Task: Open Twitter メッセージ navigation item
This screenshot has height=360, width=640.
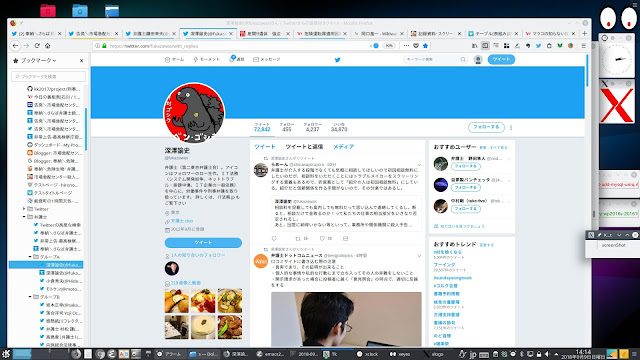Action: coord(267,60)
